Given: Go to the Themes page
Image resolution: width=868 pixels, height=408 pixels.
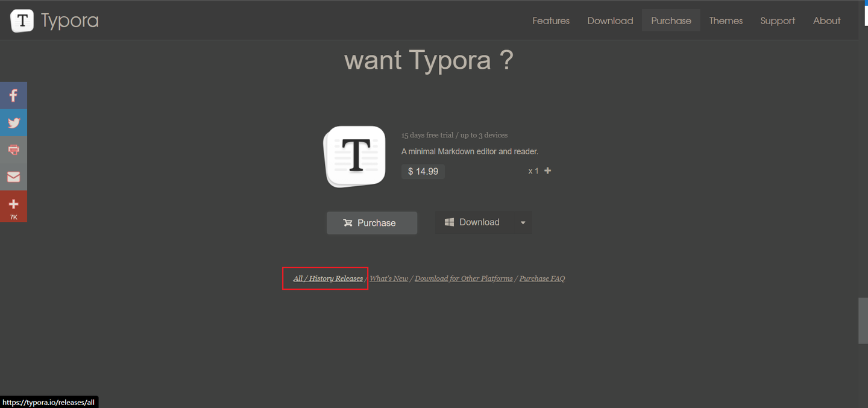Looking at the screenshot, I should (x=726, y=20).
